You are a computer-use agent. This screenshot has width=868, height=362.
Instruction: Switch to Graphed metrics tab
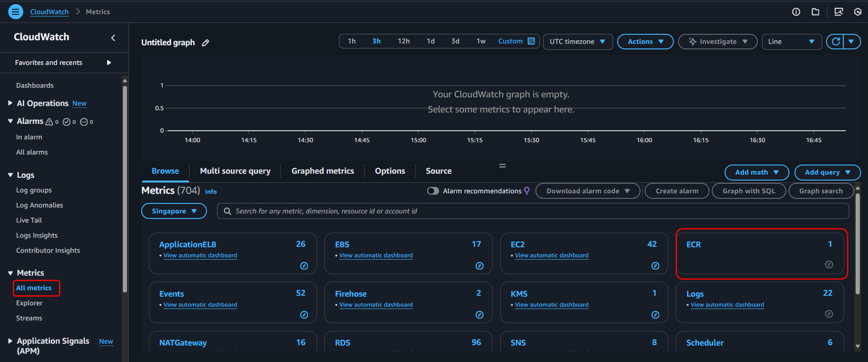click(x=323, y=171)
